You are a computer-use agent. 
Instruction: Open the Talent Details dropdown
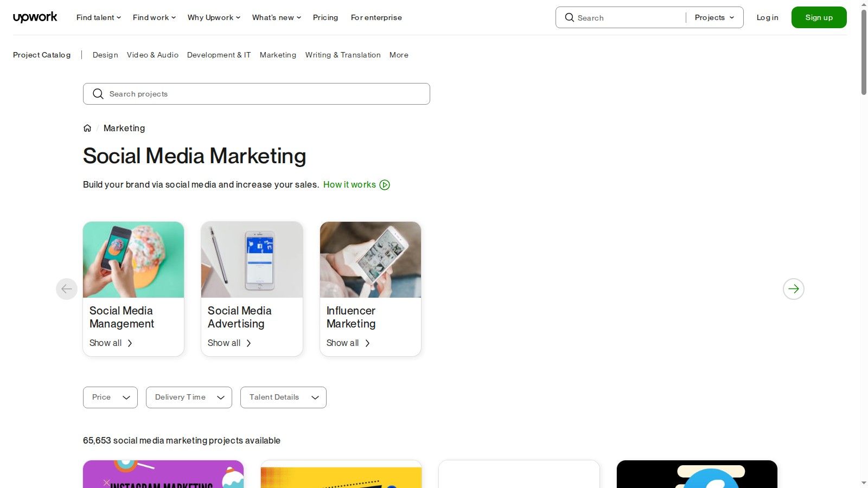click(x=283, y=397)
